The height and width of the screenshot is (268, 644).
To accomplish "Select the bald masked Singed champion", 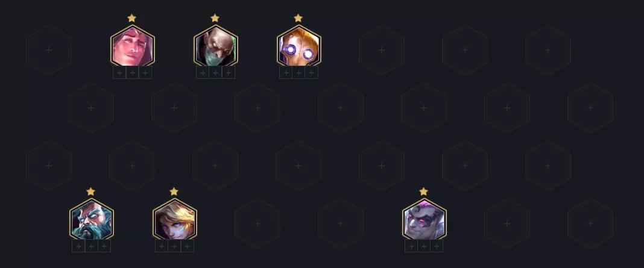I will tap(216, 46).
